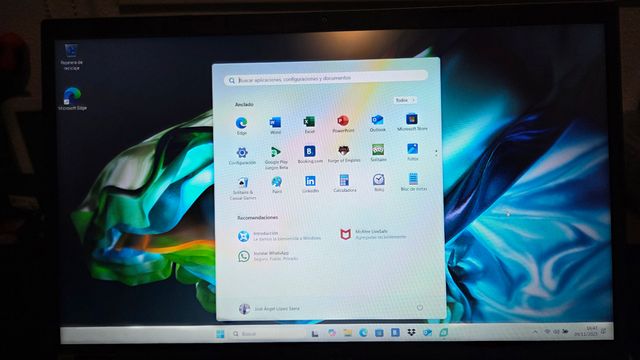Screen dimensions: 640x360
Task: Open the Microsoft Store app
Action: coord(412,122)
